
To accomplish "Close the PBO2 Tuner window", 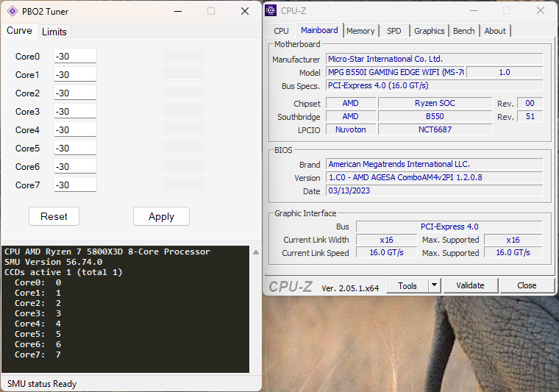I will (244, 12).
